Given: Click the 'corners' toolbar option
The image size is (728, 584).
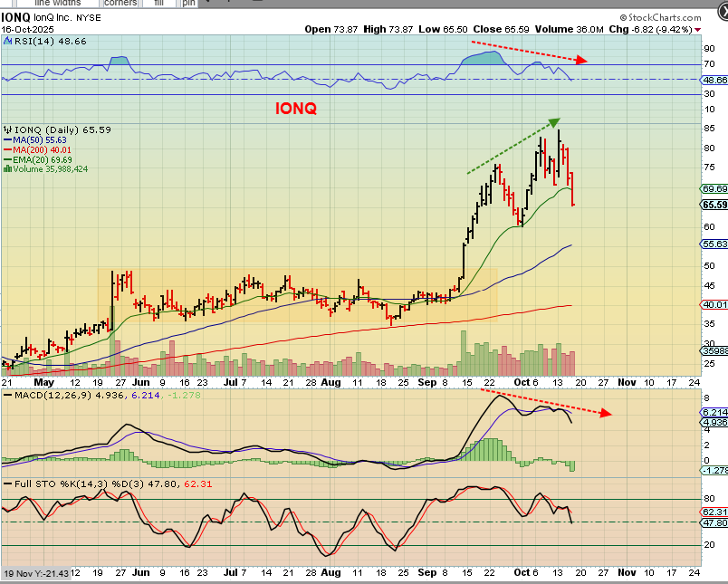Looking at the screenshot, I should click(120, 3).
